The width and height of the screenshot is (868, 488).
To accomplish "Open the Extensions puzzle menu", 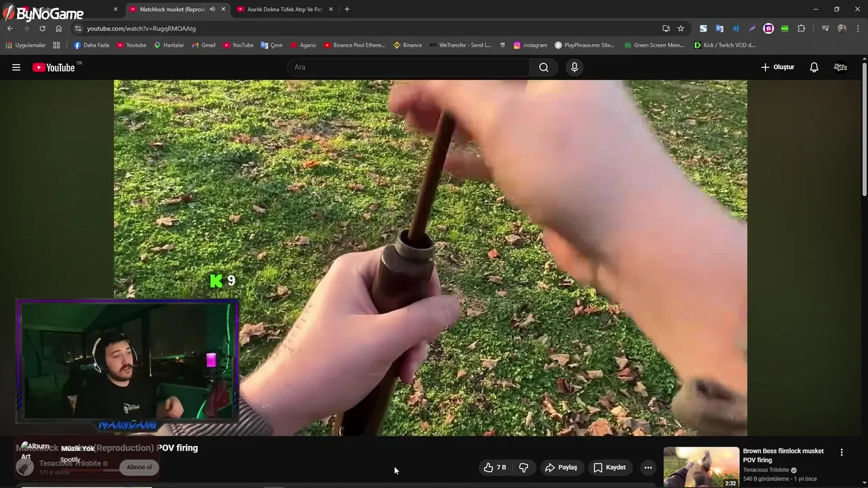I will 802,28.
